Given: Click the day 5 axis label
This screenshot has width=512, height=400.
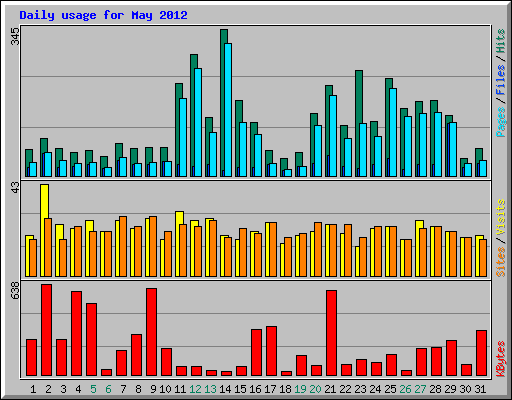Looking at the screenshot, I should click(x=93, y=389).
